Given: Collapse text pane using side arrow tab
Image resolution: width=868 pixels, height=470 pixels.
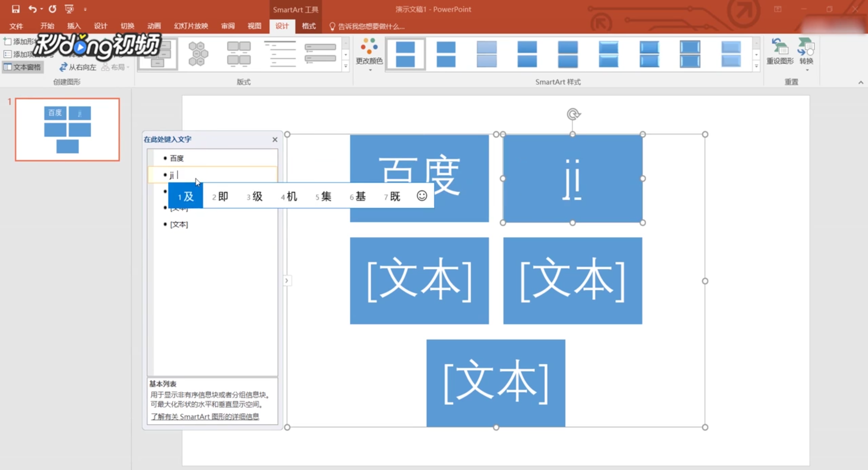Looking at the screenshot, I should point(286,281).
